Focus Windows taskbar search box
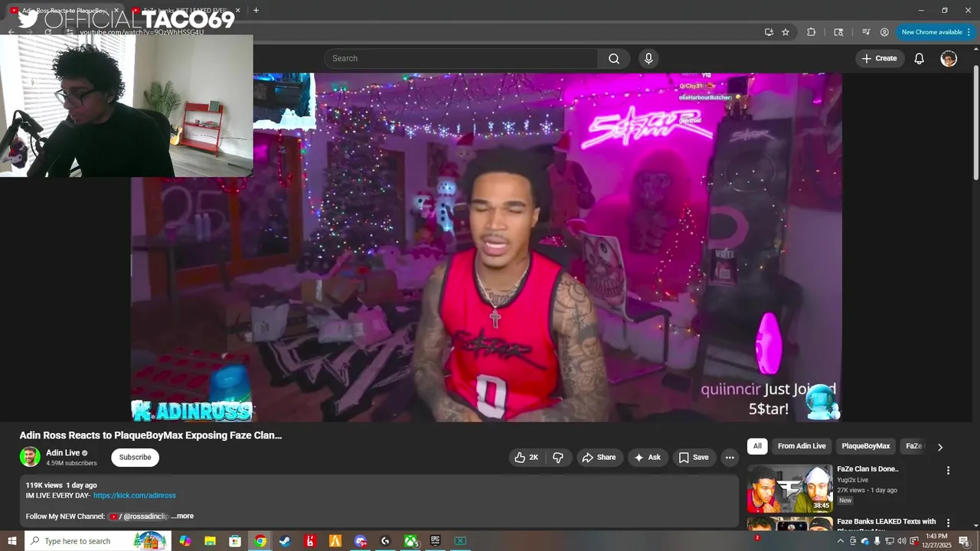The image size is (980, 551). (98, 541)
